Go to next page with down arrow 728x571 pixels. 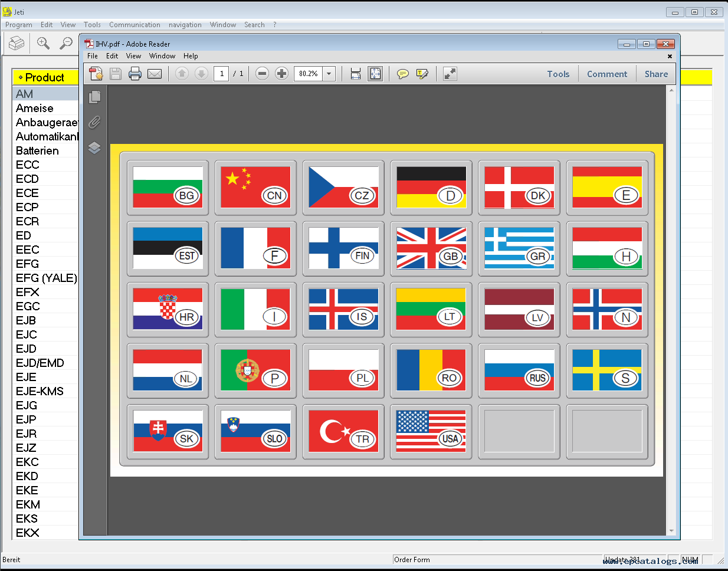pyautogui.click(x=201, y=74)
